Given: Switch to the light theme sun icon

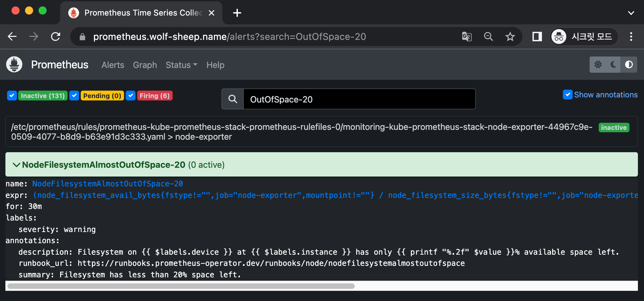Looking at the screenshot, I should [x=598, y=65].
